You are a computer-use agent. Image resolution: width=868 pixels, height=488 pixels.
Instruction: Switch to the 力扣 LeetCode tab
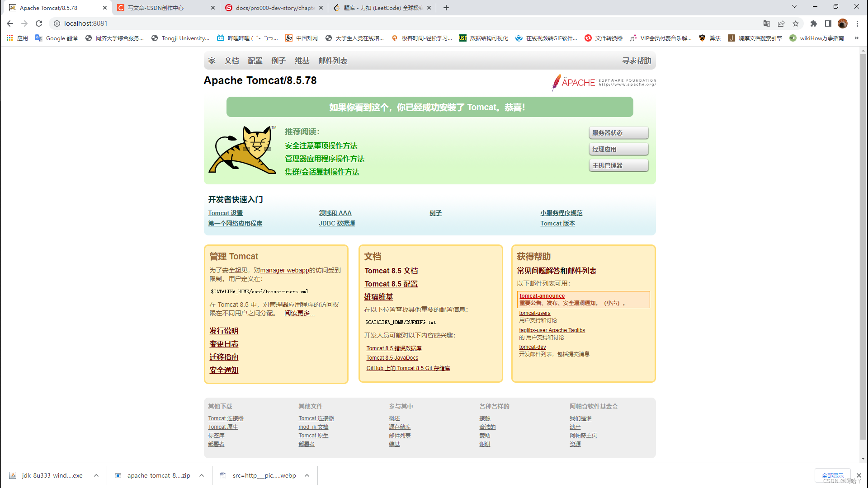tap(382, 8)
